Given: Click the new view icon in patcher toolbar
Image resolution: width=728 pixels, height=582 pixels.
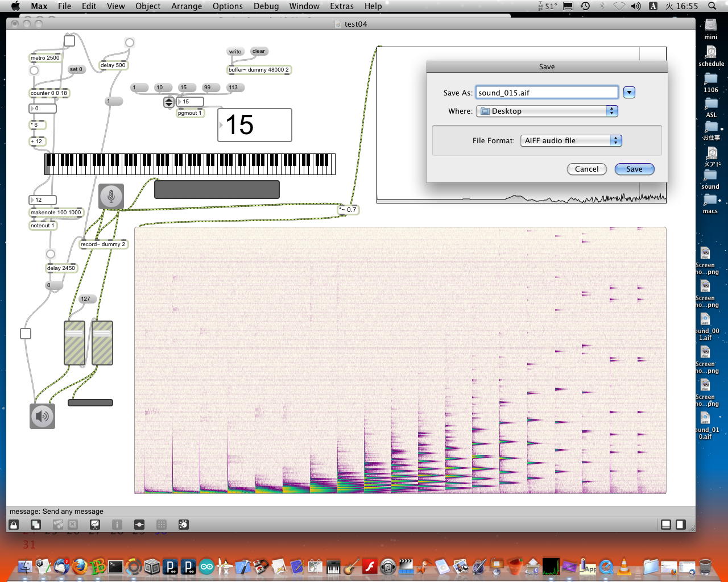Looking at the screenshot, I should [x=35, y=525].
